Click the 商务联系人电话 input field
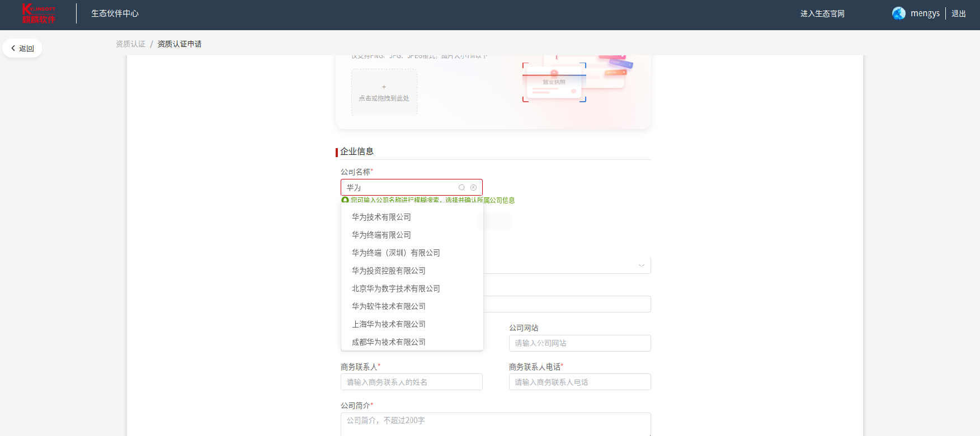Screen dimensions: 980x436 [579, 382]
